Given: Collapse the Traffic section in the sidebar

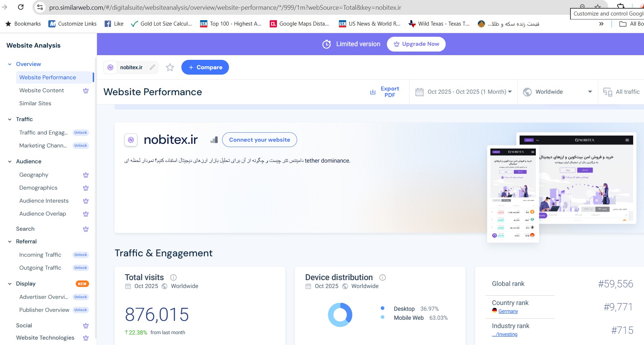Looking at the screenshot, I should [x=10, y=119].
